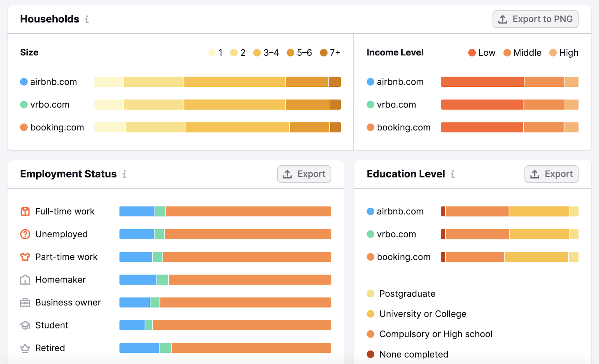599x364 pixels.
Task: Click Export in the Education Level panel
Action: [x=551, y=174]
